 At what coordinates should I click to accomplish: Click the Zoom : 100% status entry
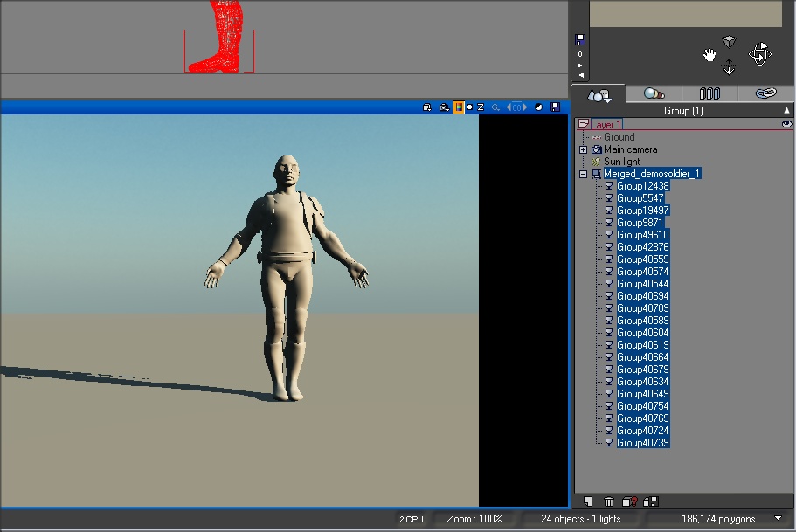pyautogui.click(x=474, y=519)
